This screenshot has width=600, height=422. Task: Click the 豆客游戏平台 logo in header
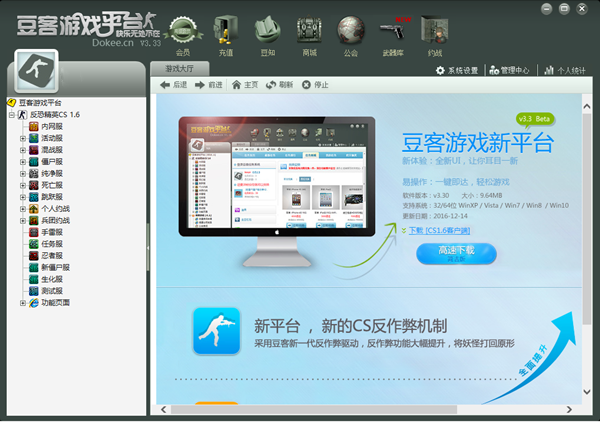pos(87,29)
